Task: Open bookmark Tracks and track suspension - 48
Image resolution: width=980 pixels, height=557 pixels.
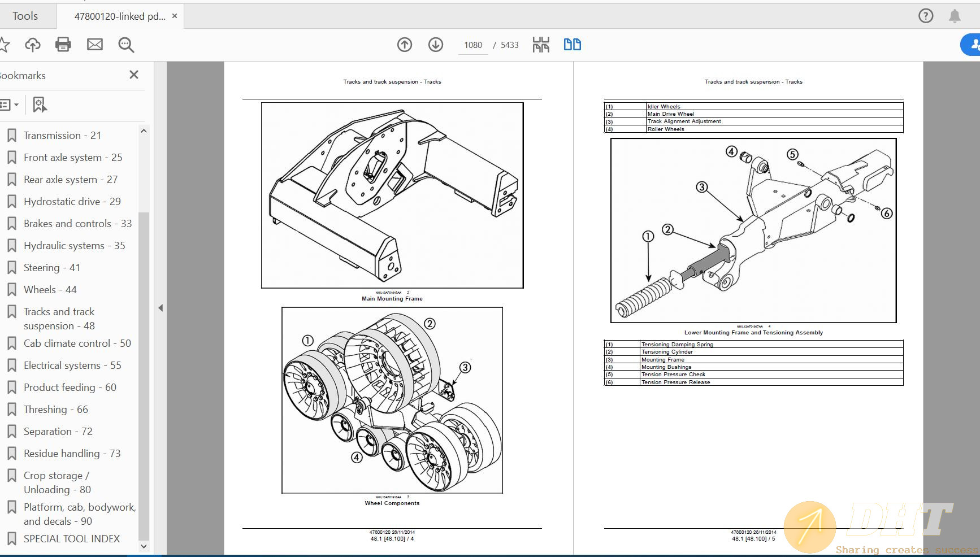Action: click(x=59, y=319)
